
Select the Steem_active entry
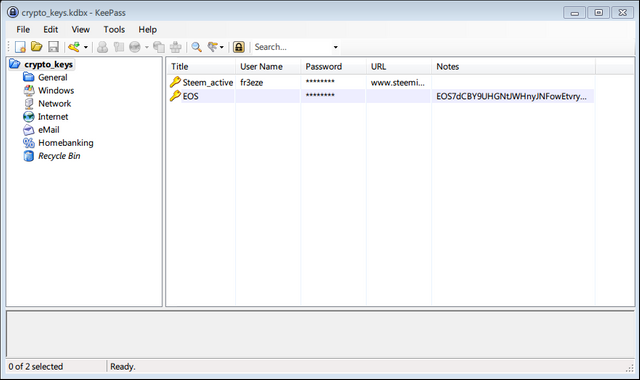tap(208, 82)
